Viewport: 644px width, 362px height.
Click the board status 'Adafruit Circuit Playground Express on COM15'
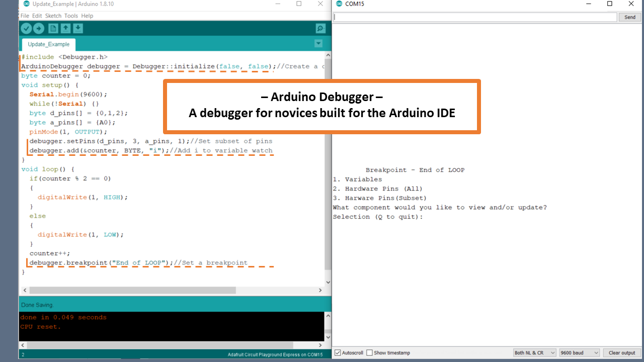coord(275,355)
